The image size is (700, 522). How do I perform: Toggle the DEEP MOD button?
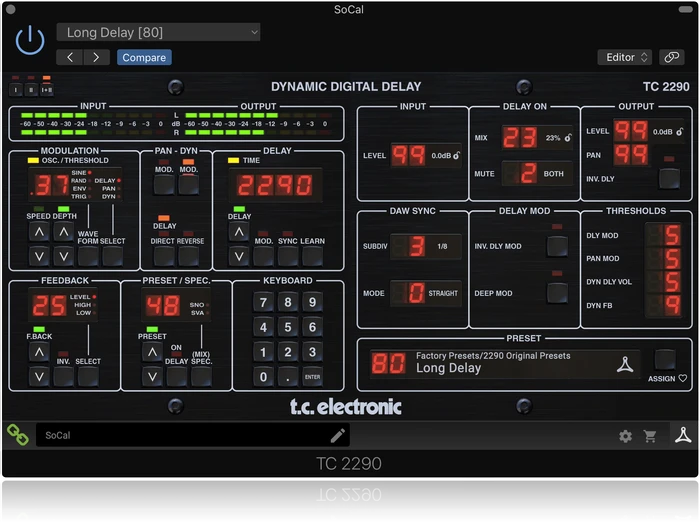[558, 293]
